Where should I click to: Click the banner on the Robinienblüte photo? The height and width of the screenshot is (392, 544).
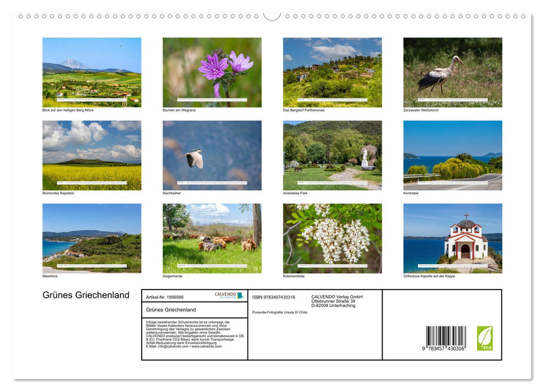(332, 264)
